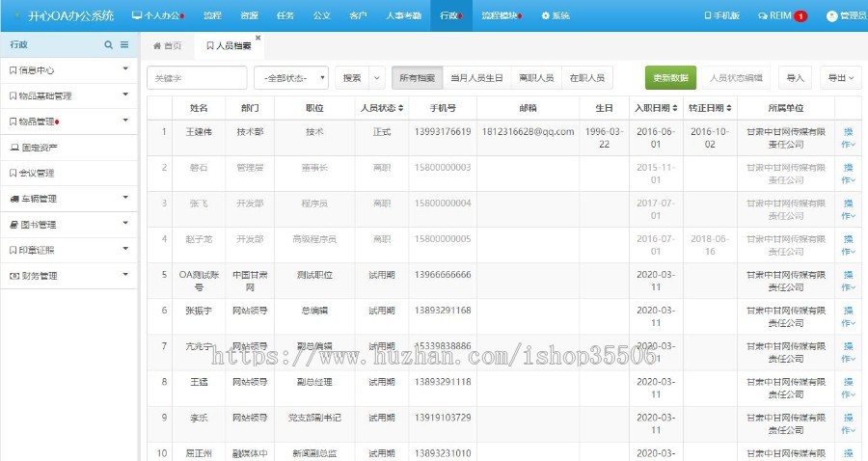Open the 人事考勤 top menu
868x461 pixels.
pos(403,15)
